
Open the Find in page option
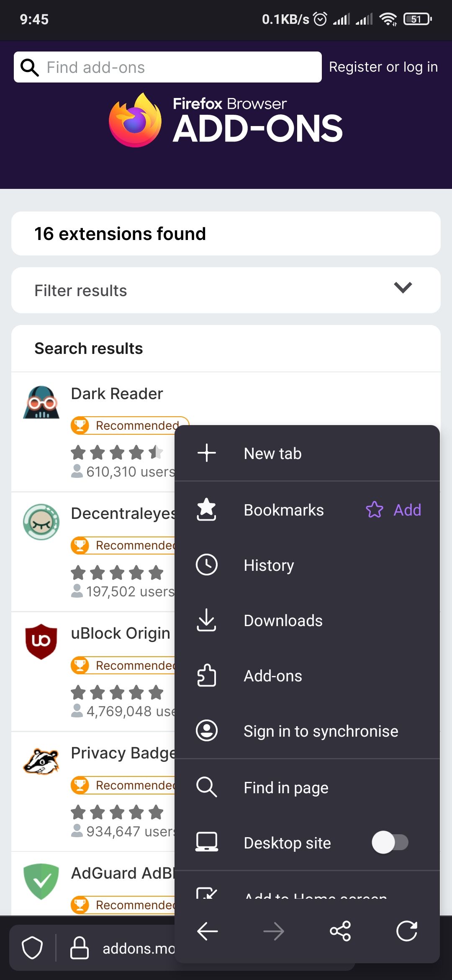(286, 787)
